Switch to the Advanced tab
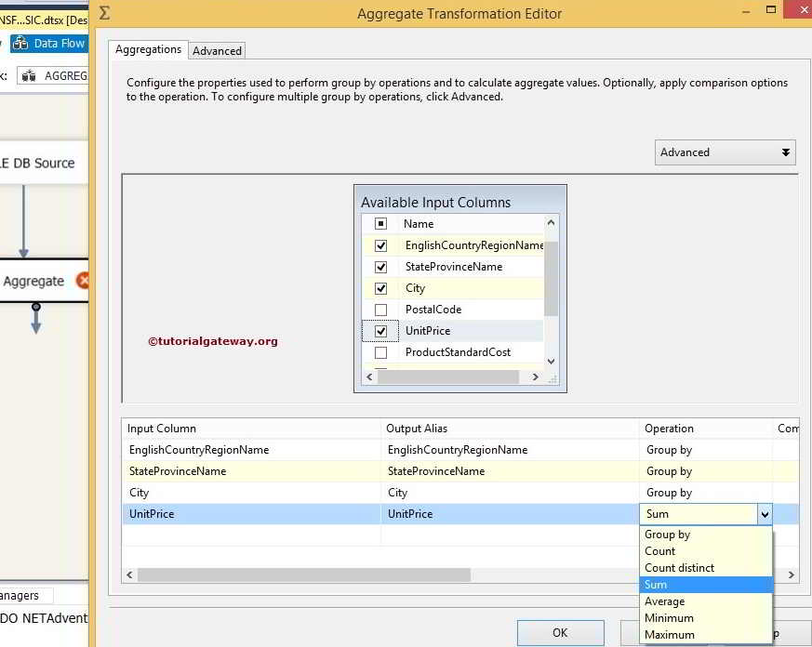This screenshot has width=812, height=647. pyautogui.click(x=216, y=50)
